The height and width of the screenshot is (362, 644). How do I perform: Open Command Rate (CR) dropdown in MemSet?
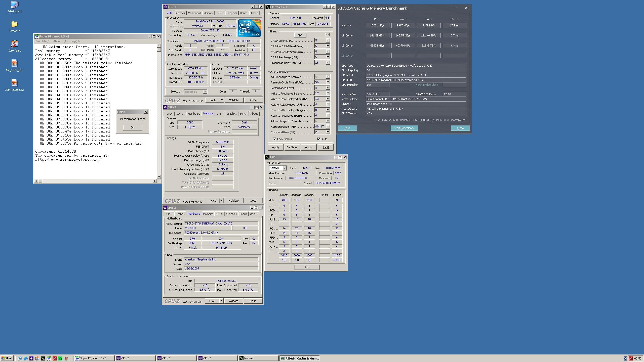(328, 132)
